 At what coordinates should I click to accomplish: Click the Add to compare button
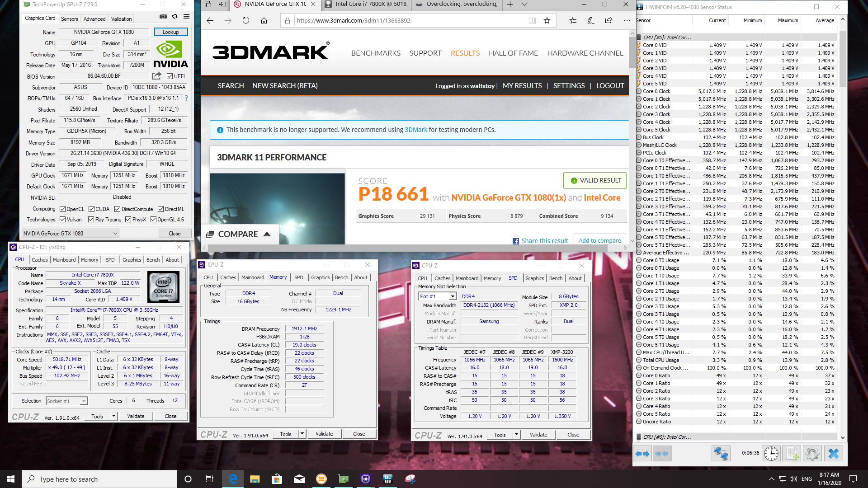(600, 240)
